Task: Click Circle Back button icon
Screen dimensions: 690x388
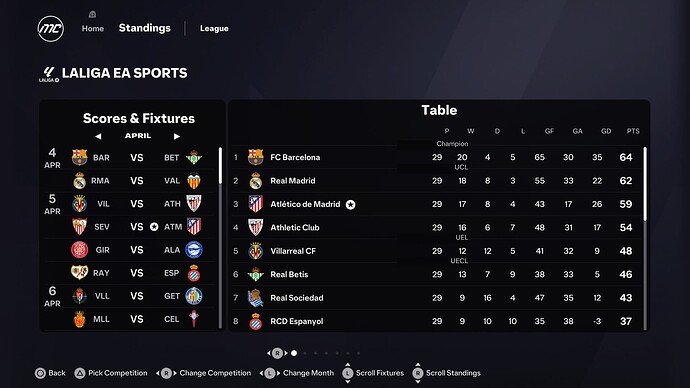Action: pos(40,373)
